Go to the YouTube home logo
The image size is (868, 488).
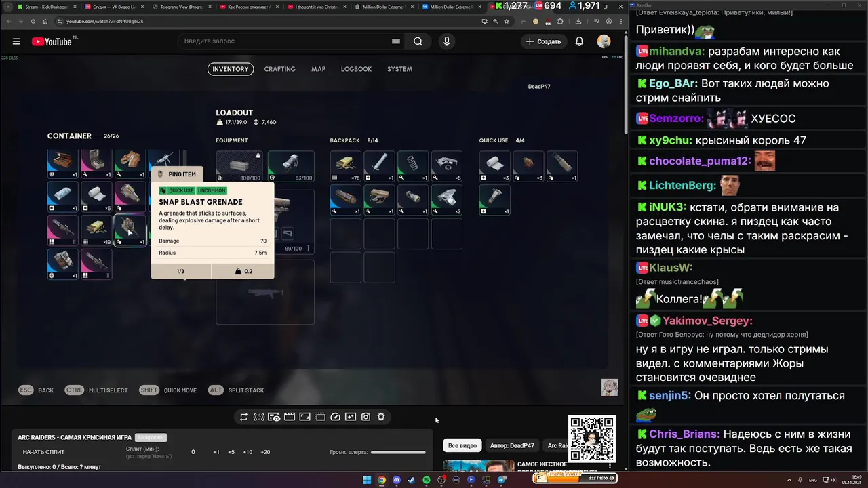(52, 41)
